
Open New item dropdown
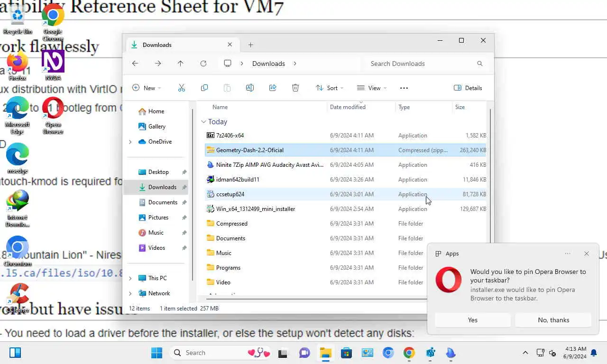coord(147,88)
